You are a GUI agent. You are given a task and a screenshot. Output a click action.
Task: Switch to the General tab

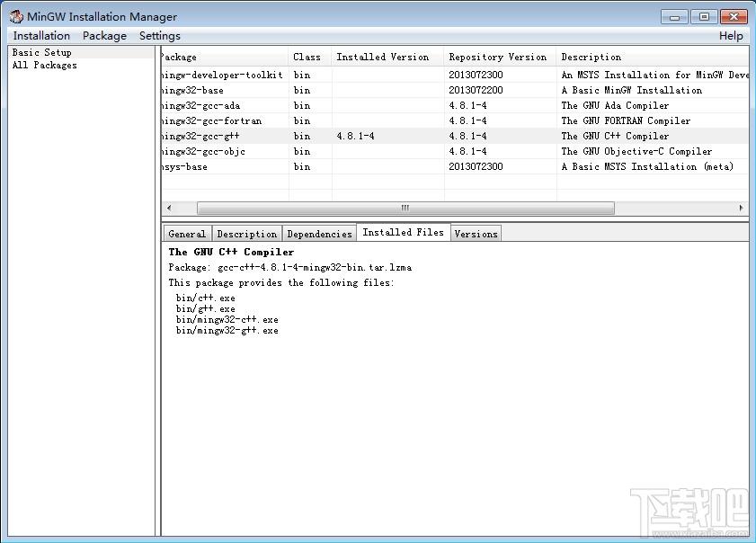pos(187,234)
